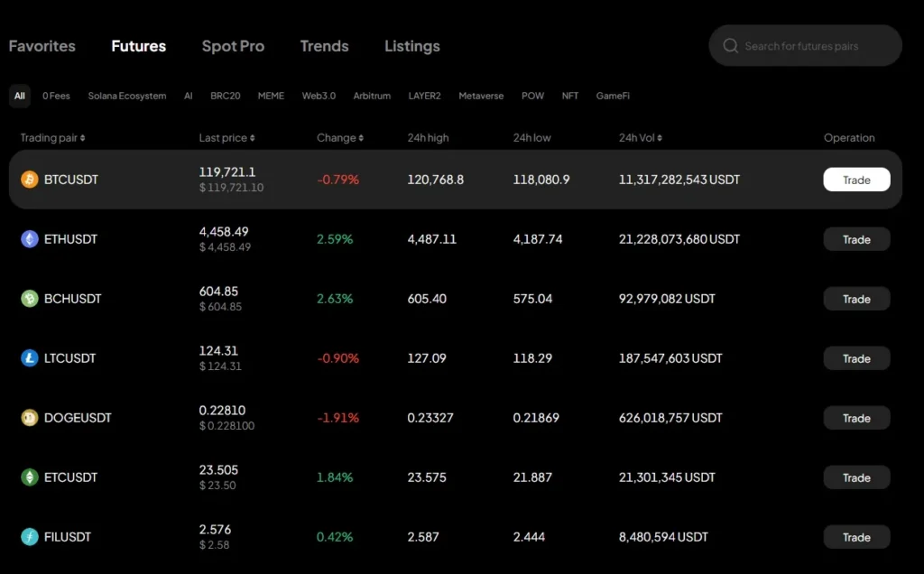Select the Bitcoin coin icon next to BTCUSDT
Screen dimensions: 924x574
pos(29,180)
